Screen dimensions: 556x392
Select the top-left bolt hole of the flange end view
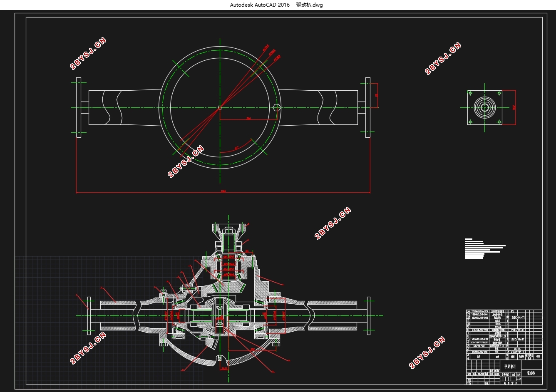click(x=470, y=93)
